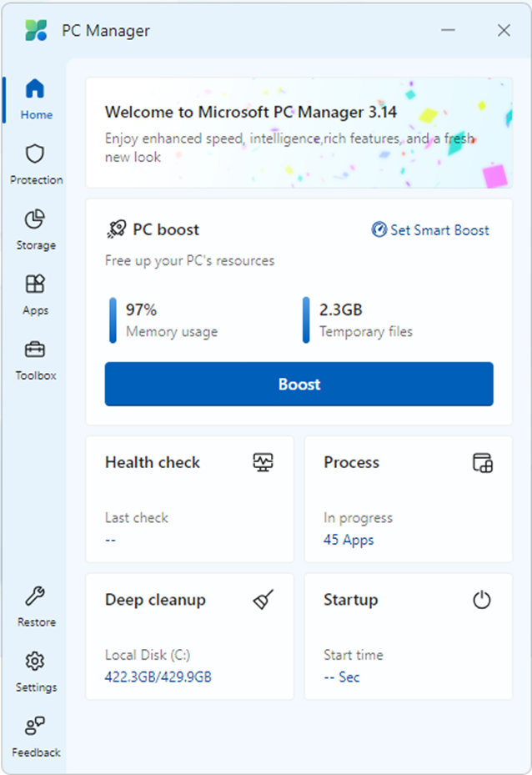Select the Settings label in sidebar
The image size is (532, 775).
[x=36, y=687]
